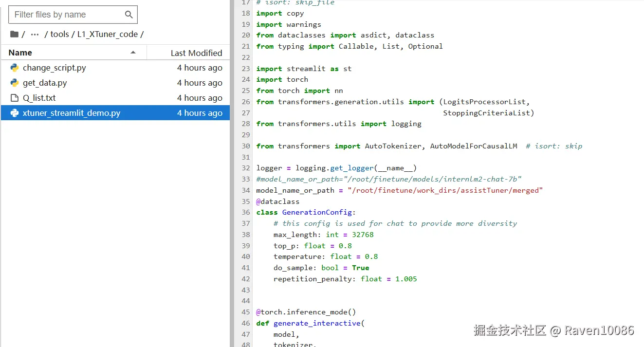Click the assistTuner/merged model path string
This screenshot has height=347, width=644.
coord(445,190)
